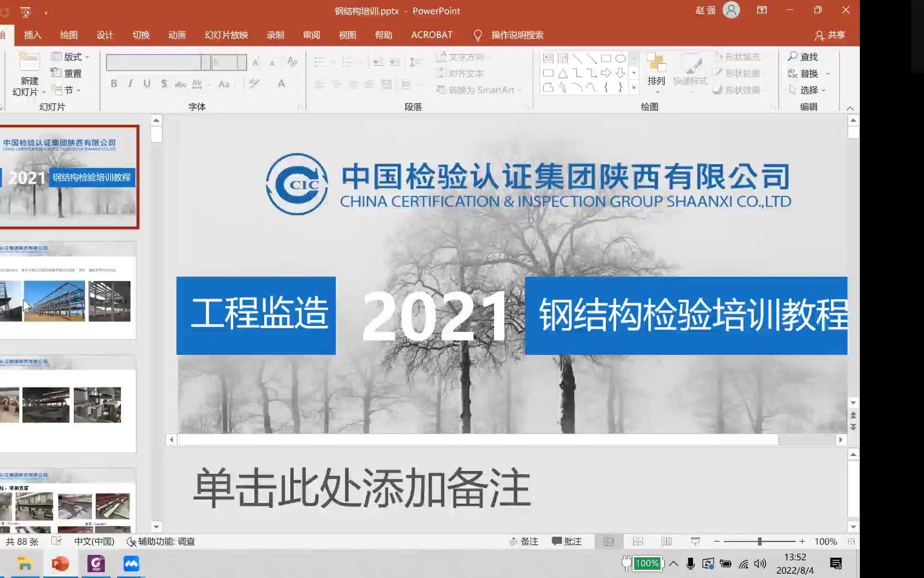924x578 pixels.
Task: Expand the shapes gallery More arrow
Action: (634, 88)
